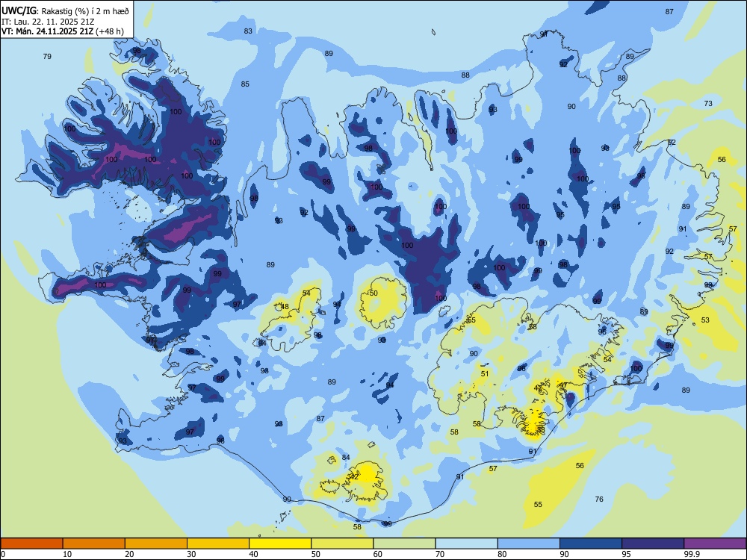Pick the 60–70 pale green legend swatch
This screenshot has width=747, height=560.
tap(404, 544)
